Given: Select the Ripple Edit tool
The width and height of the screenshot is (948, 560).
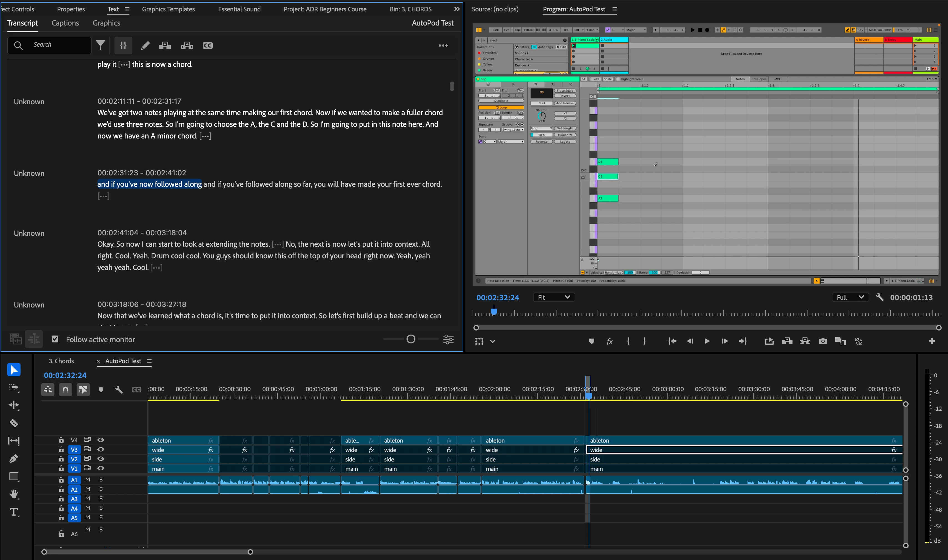Looking at the screenshot, I should pyautogui.click(x=14, y=405).
